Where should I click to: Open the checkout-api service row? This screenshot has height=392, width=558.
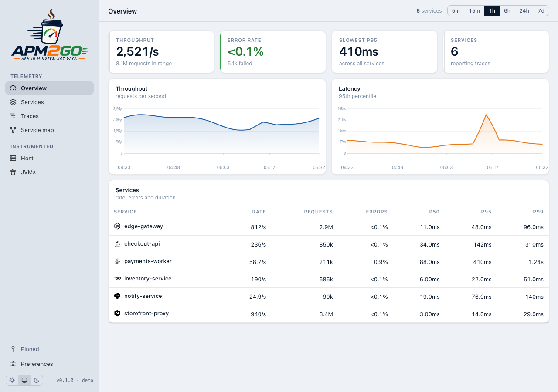329,244
